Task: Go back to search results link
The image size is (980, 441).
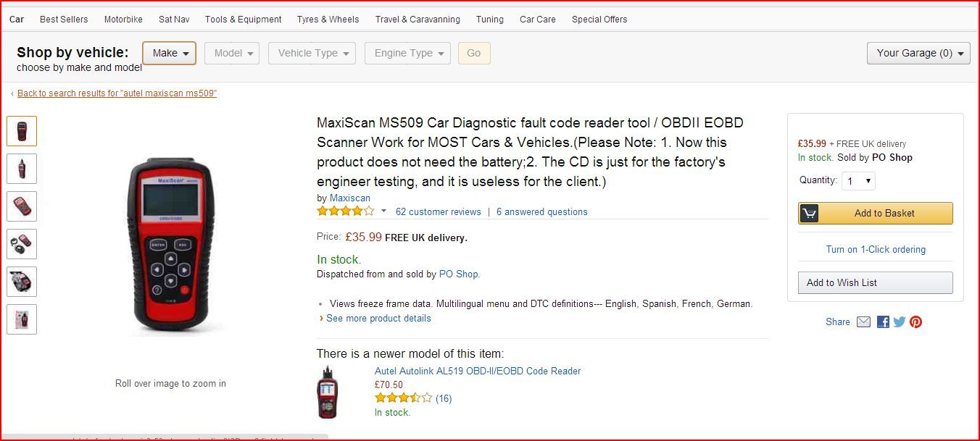Action: coord(117,93)
